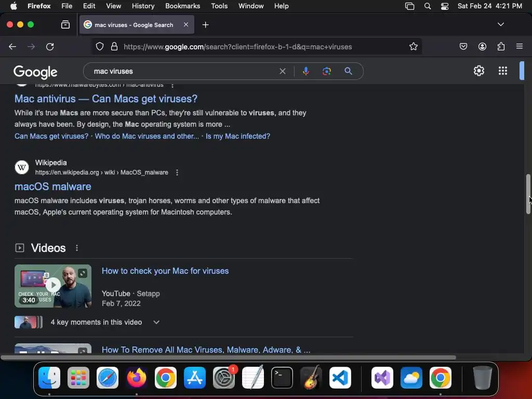Open GarageBand from the Dock
The image size is (532, 399).
[x=311, y=378]
